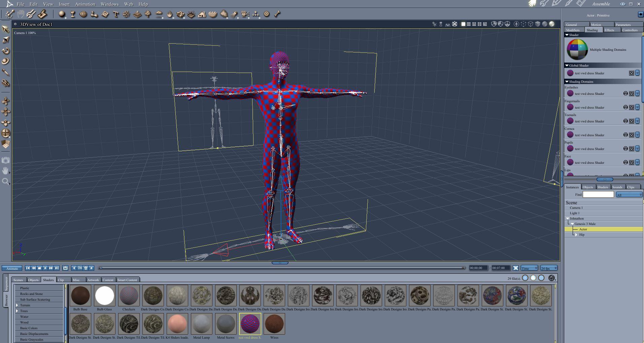This screenshot has width=644, height=343.
Task: Insert a camera from the toolbar
Action: (245, 14)
